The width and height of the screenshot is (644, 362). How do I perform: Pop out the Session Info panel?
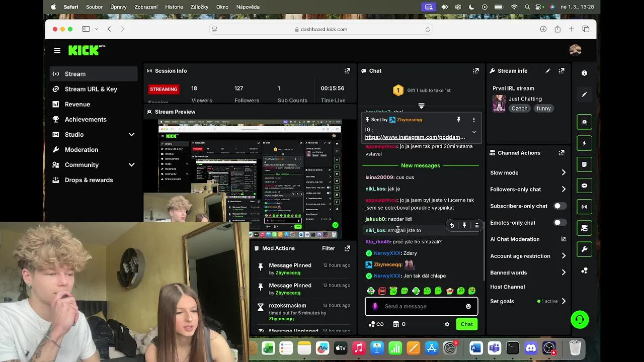(x=347, y=71)
